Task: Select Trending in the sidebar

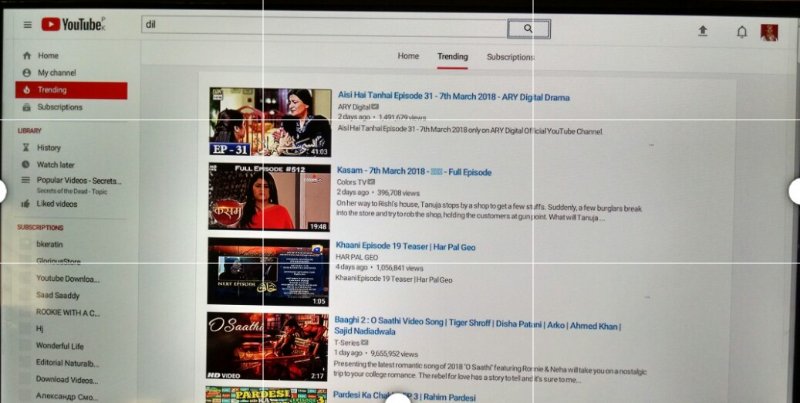Action: pos(71,90)
